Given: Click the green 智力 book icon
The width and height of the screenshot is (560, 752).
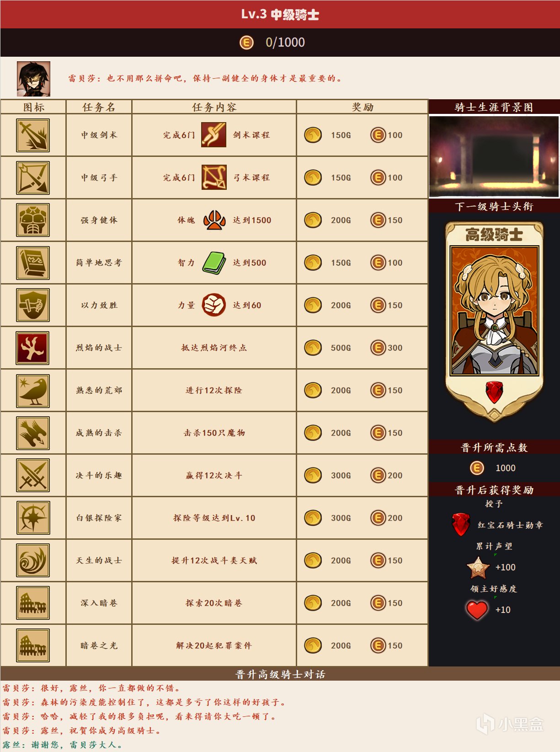Looking at the screenshot, I should [x=214, y=263].
